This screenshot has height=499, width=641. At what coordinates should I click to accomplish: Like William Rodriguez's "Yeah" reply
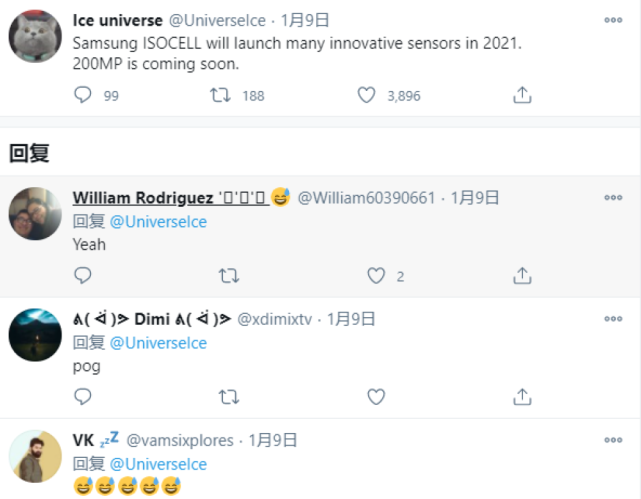[376, 275]
